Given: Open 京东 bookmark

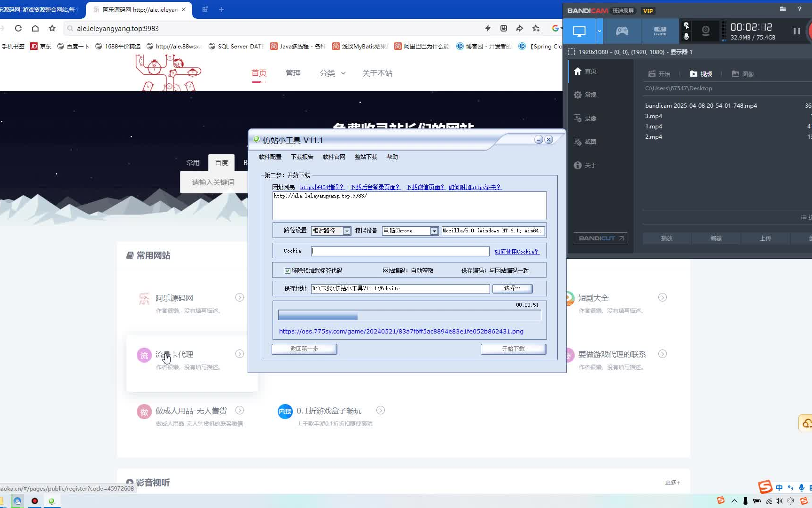Looking at the screenshot, I should pyautogui.click(x=41, y=46).
